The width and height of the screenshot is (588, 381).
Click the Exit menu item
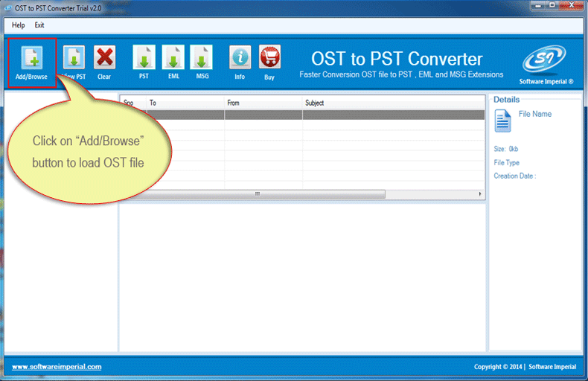point(39,25)
